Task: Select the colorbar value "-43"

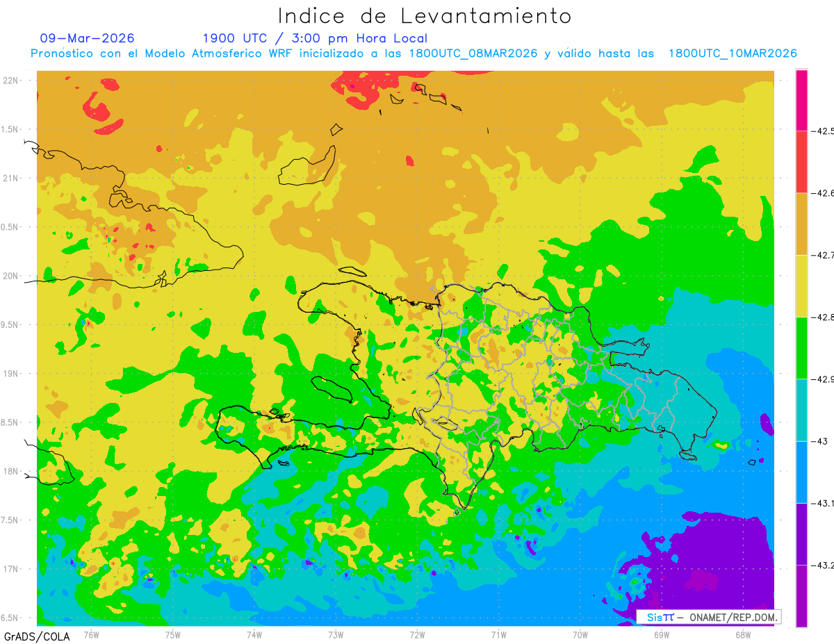Action: pyautogui.click(x=819, y=441)
